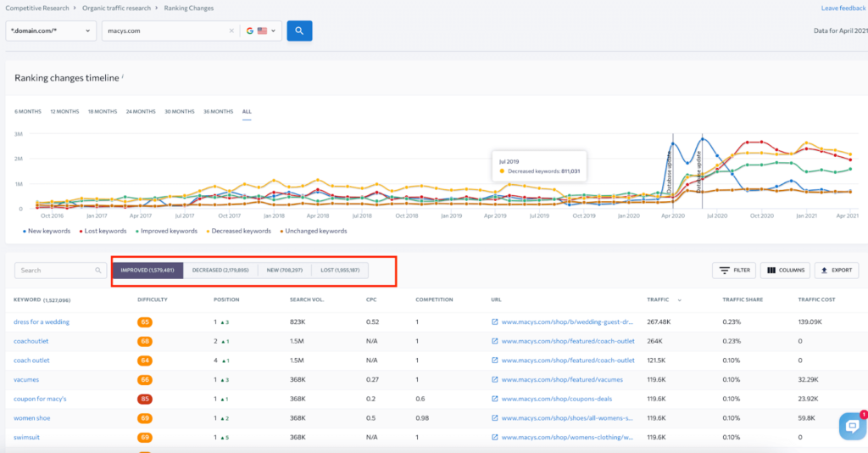Click the first Database update marker on chart
Screen dimensions: 868x453
(x=671, y=173)
